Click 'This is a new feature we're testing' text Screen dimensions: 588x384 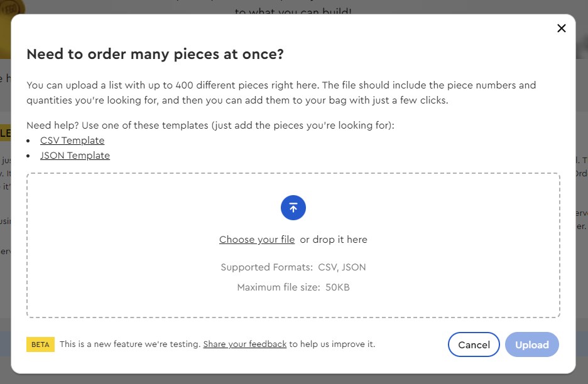tap(130, 344)
